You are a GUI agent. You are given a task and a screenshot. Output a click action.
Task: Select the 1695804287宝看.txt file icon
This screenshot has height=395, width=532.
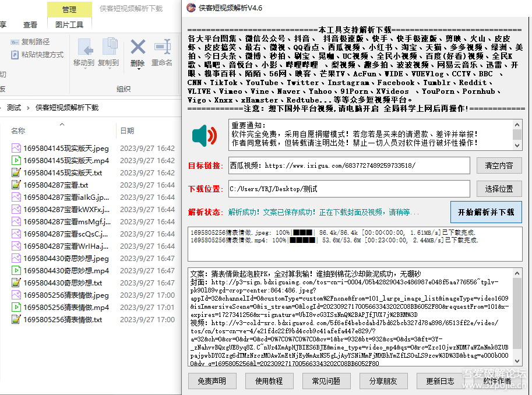click(x=16, y=185)
